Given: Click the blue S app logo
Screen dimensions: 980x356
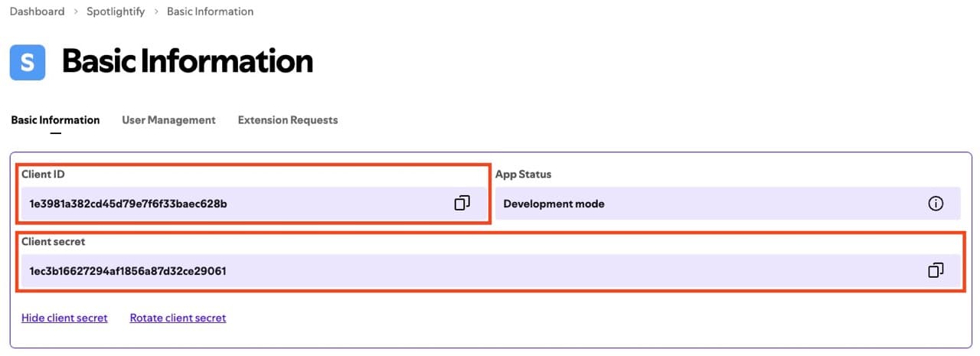Looking at the screenshot, I should pyautogui.click(x=28, y=62).
